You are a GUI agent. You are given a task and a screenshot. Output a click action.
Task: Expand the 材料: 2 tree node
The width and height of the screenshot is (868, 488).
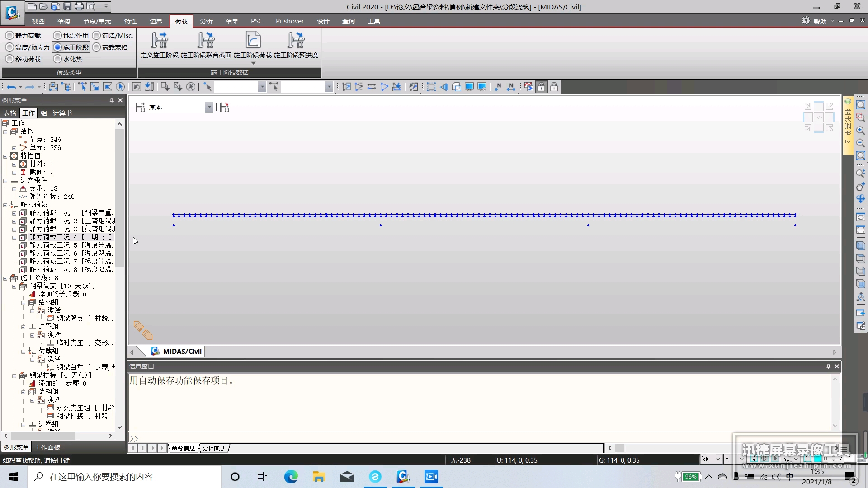(14, 164)
